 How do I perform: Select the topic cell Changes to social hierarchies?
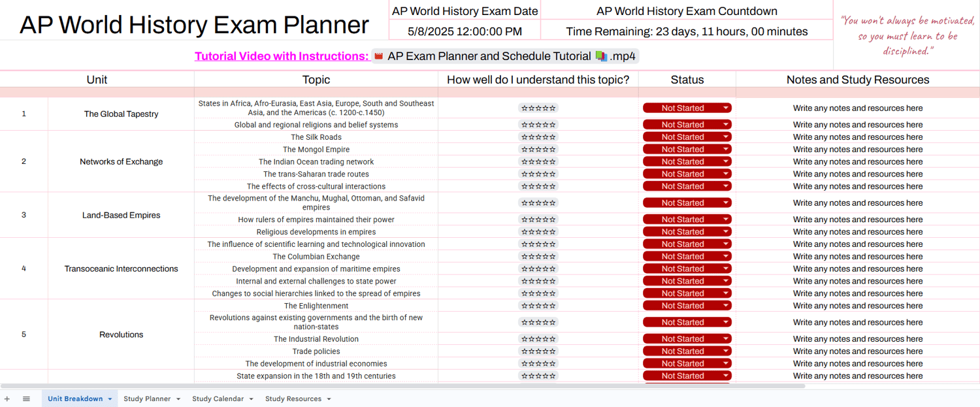pos(316,294)
